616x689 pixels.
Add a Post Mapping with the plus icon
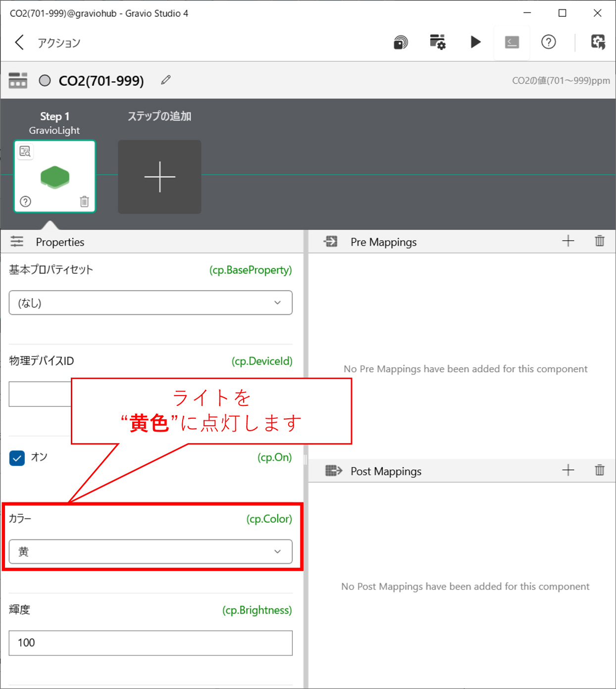[x=568, y=470]
